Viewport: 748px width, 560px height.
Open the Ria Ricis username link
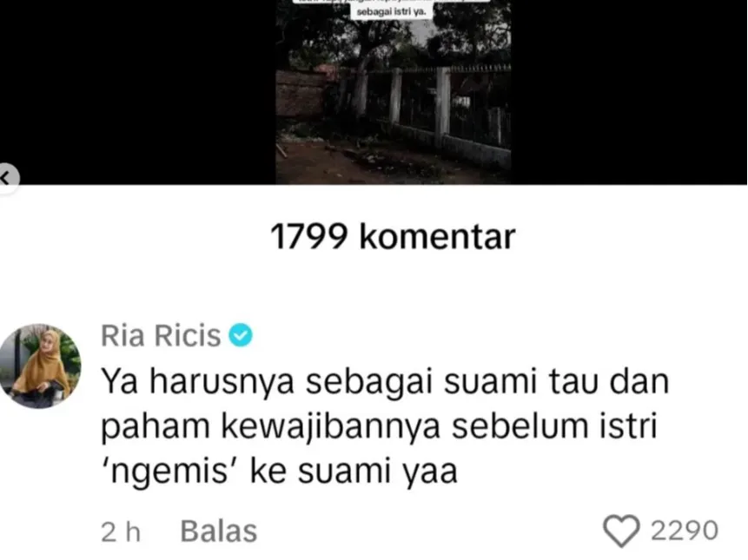[161, 335]
